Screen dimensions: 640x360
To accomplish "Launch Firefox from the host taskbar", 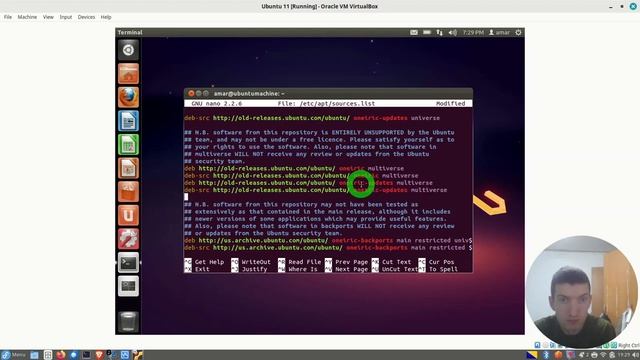I will click(61, 355).
